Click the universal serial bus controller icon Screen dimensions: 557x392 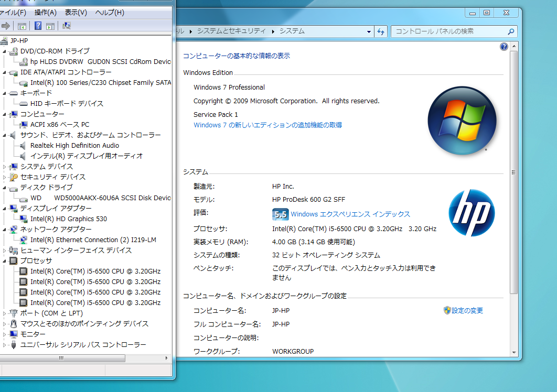tap(14, 344)
